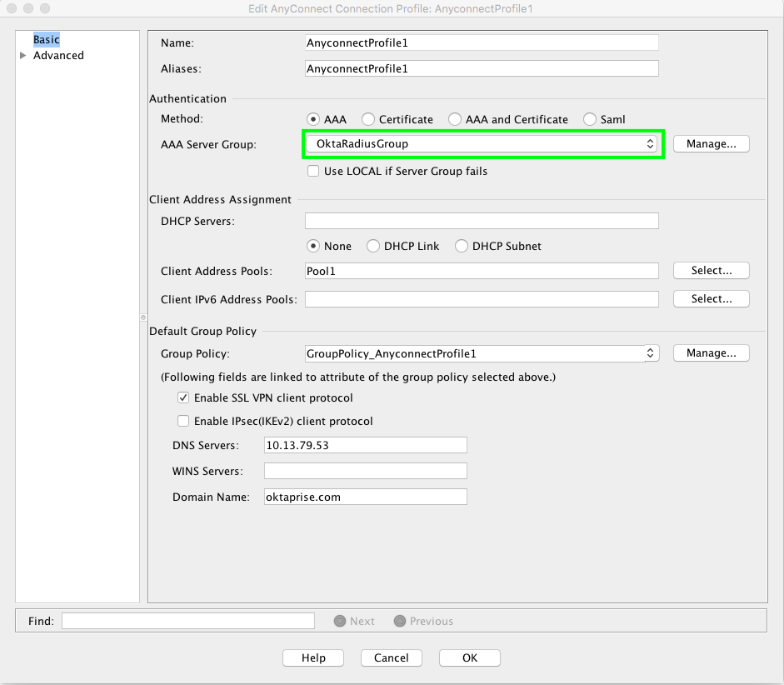Click Manage next to Group Policy
The width and height of the screenshot is (784, 685).
711,353
